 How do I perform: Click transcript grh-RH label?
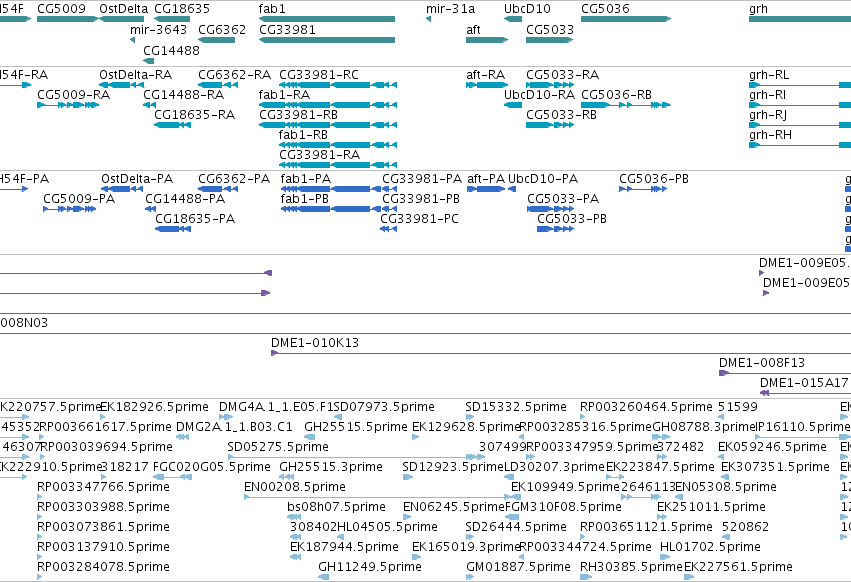coord(770,135)
